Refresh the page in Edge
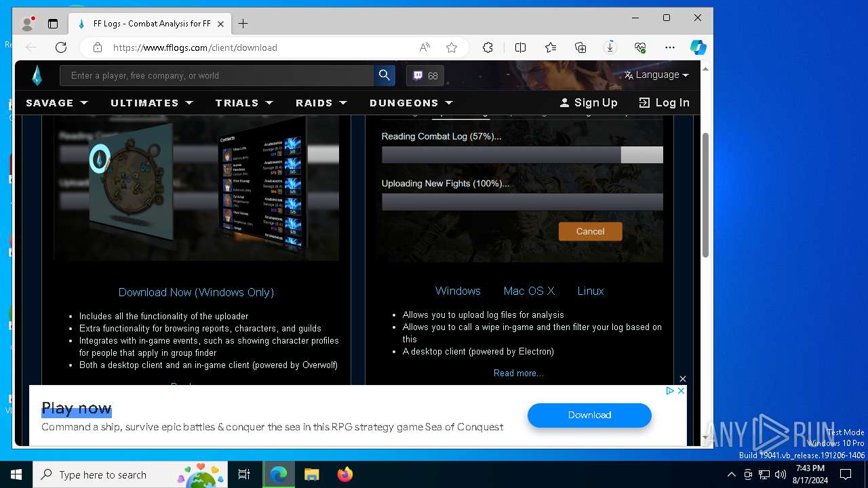 pos(61,47)
